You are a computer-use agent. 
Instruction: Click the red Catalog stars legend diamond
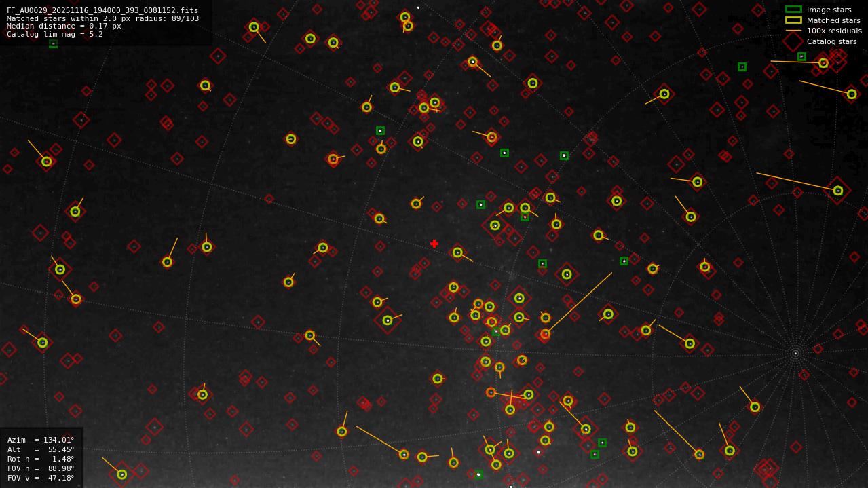click(x=793, y=41)
